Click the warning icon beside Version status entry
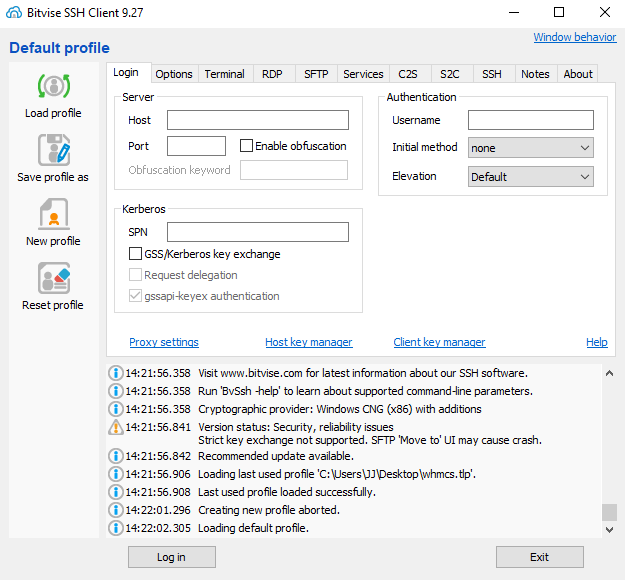The image size is (625, 580). (116, 427)
